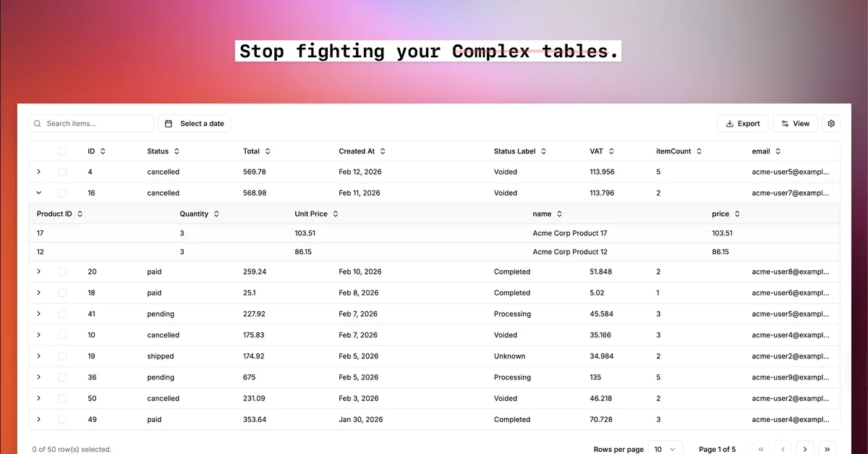
Task: Sort by Total using its arrows icon
Action: click(x=268, y=151)
